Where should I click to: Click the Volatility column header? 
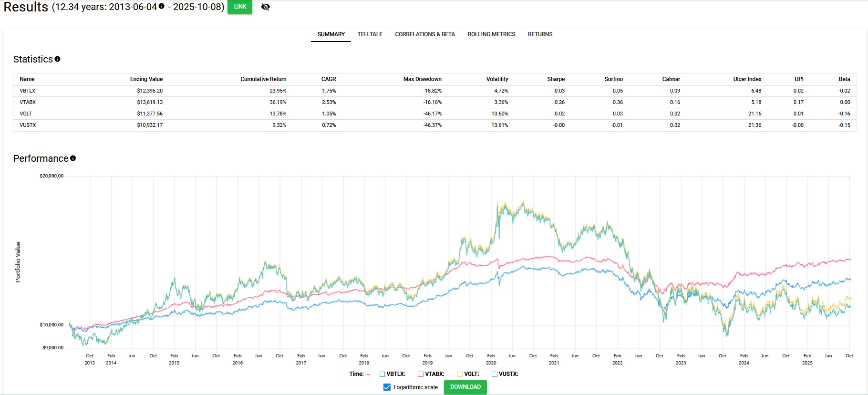click(497, 79)
